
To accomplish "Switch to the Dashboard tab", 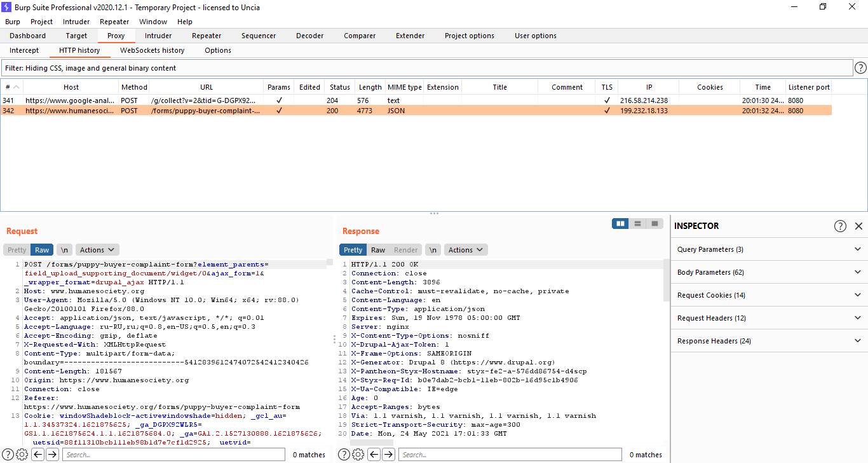I will point(28,36).
